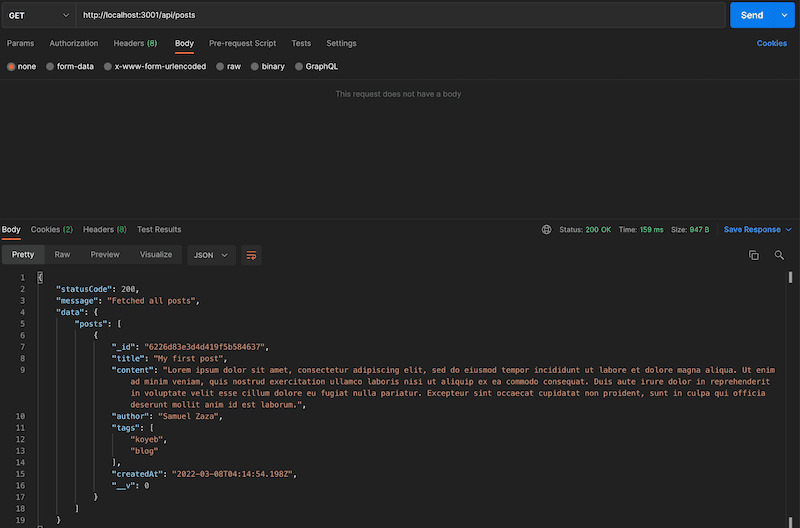Expand the JSON format dropdown
The width and height of the screenshot is (800, 528).
click(211, 255)
